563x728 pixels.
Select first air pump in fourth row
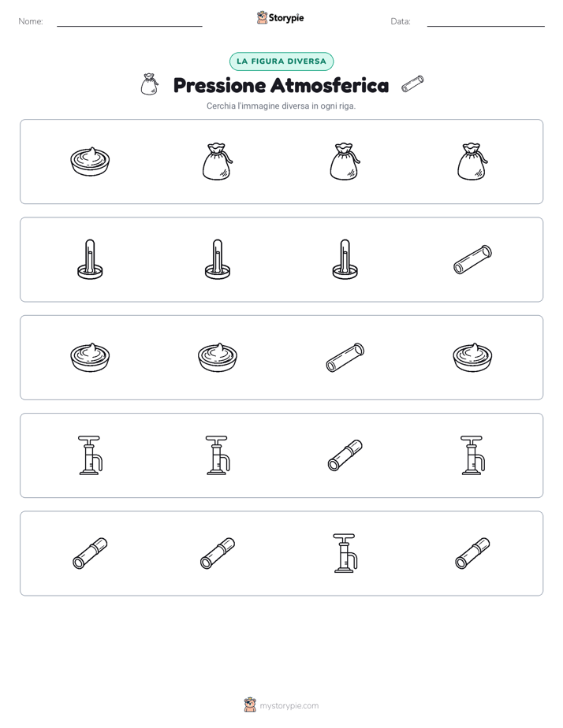[x=90, y=455]
